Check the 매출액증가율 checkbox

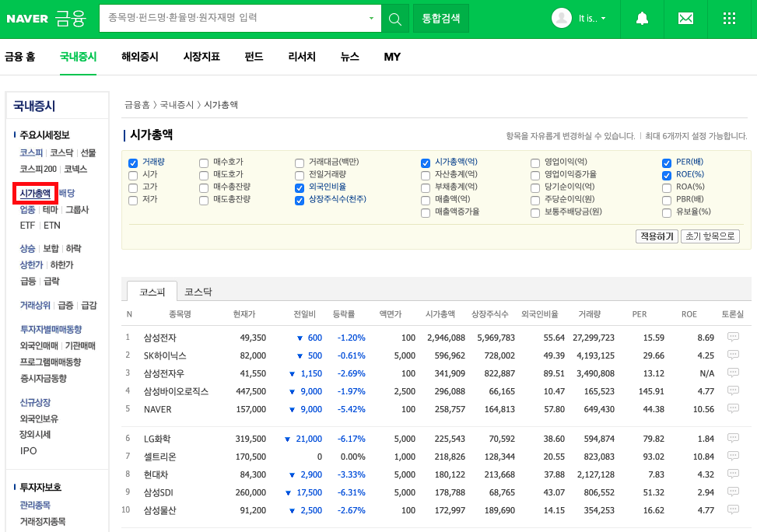[426, 212]
